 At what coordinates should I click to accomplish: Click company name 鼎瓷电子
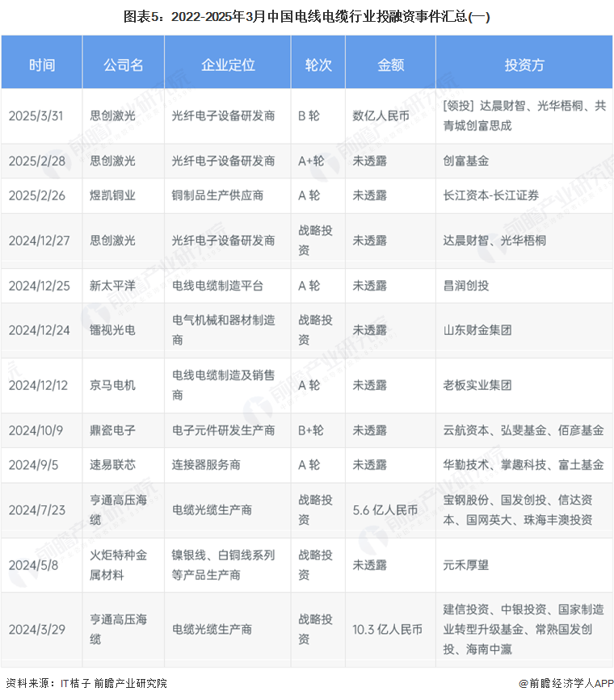pyautogui.click(x=112, y=430)
